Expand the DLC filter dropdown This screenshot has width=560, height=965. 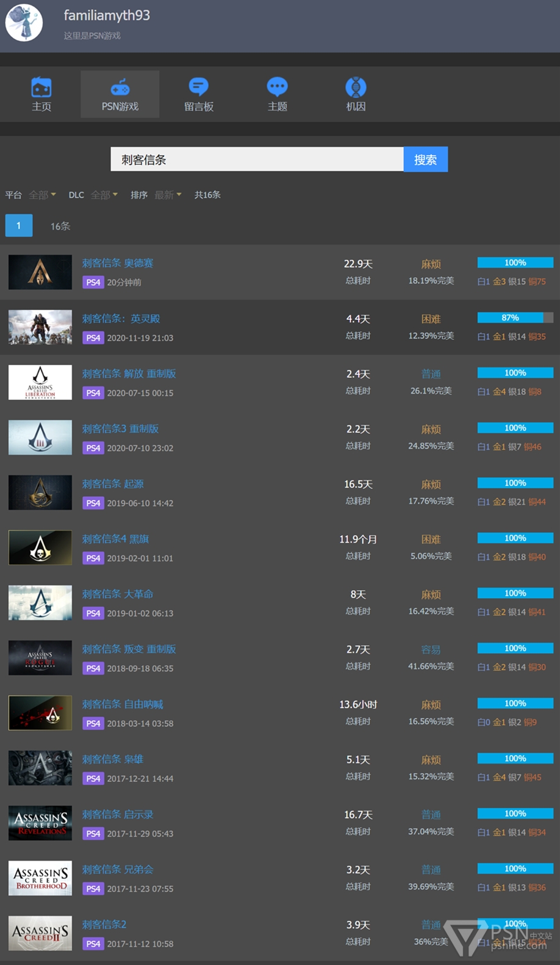click(x=104, y=195)
